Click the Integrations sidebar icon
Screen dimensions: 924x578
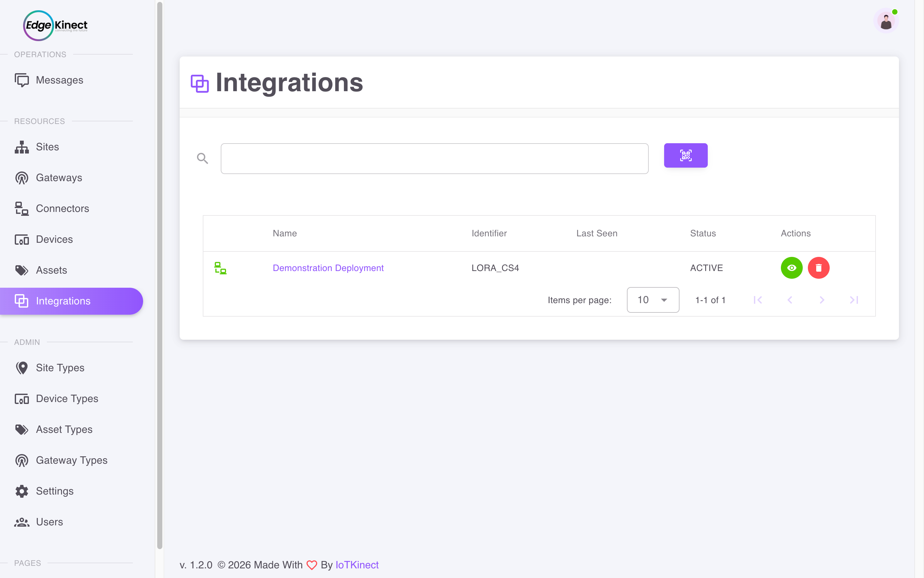coord(22,301)
